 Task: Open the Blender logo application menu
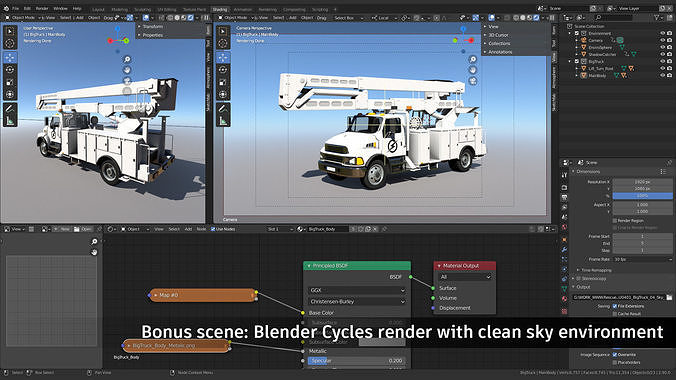click(x=6, y=9)
